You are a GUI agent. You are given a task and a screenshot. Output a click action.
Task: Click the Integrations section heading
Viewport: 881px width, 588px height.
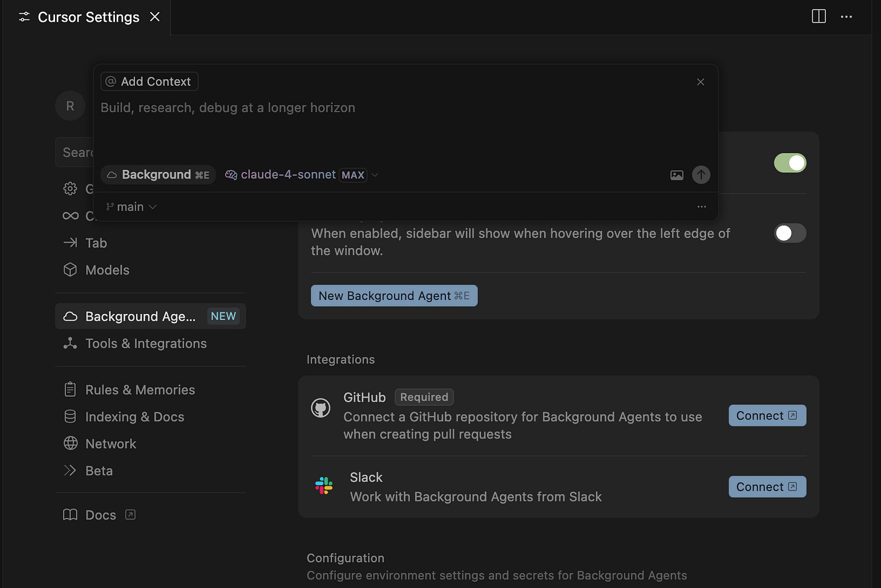pos(341,359)
